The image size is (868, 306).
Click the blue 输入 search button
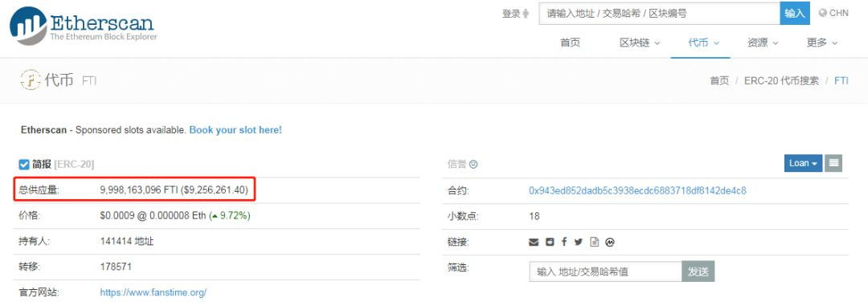point(795,14)
